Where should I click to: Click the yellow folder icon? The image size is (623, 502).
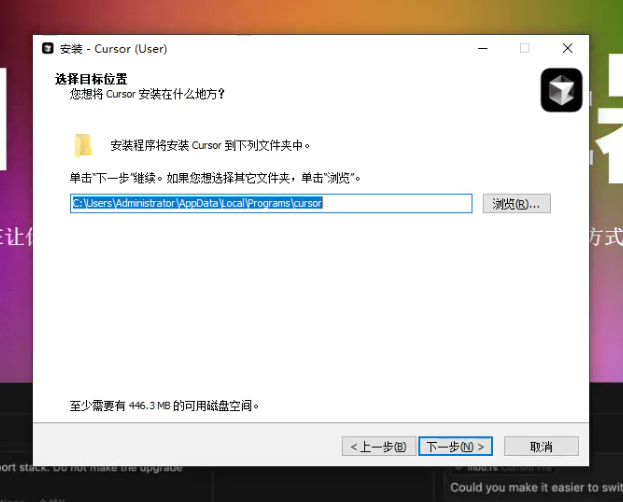click(x=83, y=145)
